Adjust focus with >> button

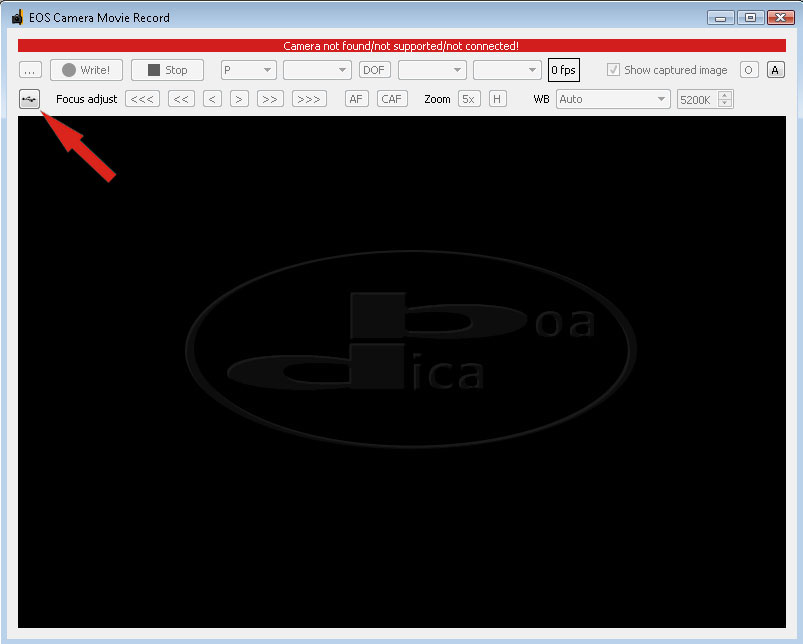click(x=270, y=99)
